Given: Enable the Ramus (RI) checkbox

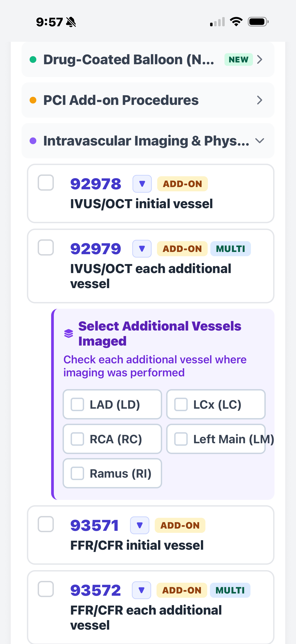Looking at the screenshot, I should pos(77,473).
